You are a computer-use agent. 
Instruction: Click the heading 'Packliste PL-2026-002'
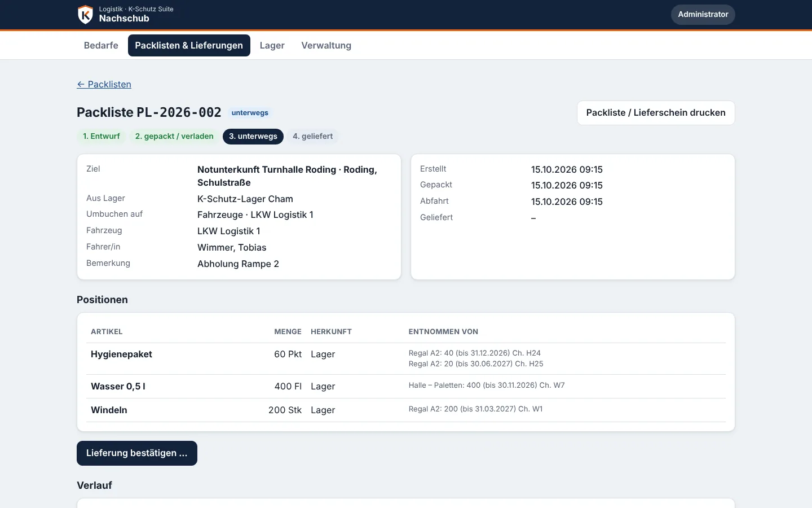point(149,112)
